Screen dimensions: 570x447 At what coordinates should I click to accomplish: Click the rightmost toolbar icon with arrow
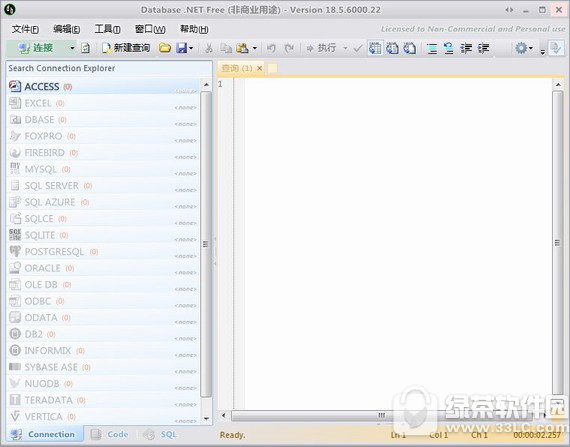[x=556, y=48]
